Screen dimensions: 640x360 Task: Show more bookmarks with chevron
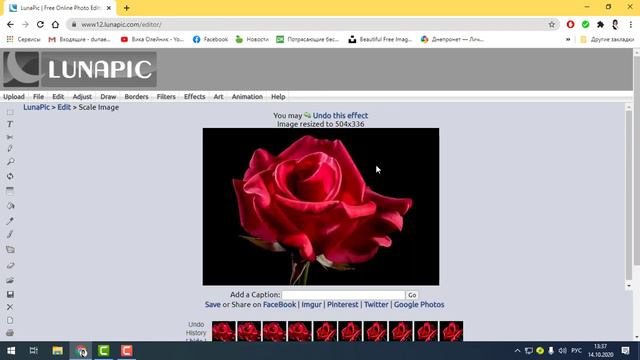click(x=568, y=40)
